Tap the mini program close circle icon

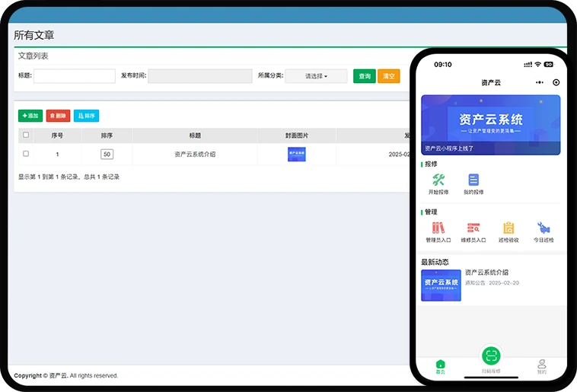(x=556, y=82)
